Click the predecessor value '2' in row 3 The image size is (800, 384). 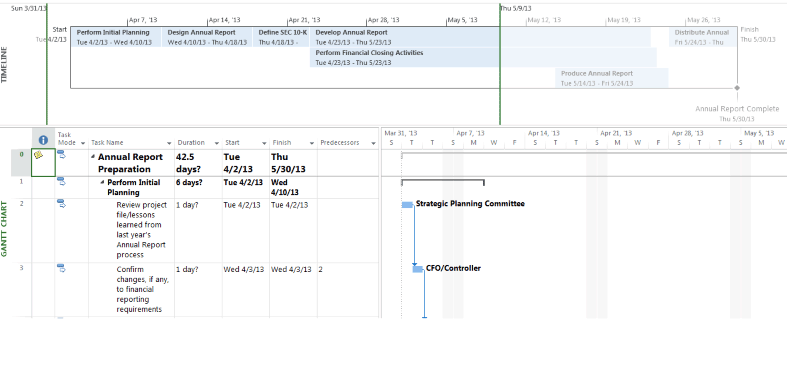(321, 269)
